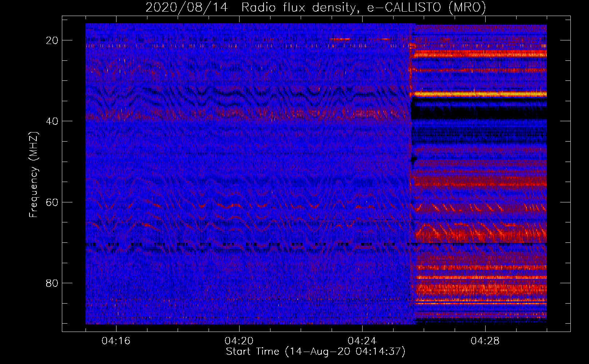Viewport: 589px width, 364px height.
Task: Click the 04:28 time tick label
Action: tap(485, 341)
